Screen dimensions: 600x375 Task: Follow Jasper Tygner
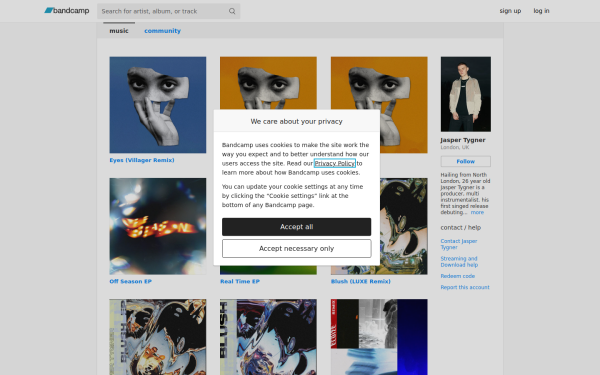[x=466, y=161]
